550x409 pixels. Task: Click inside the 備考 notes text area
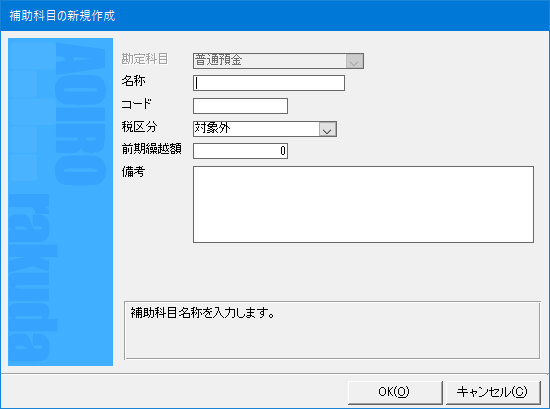363,204
